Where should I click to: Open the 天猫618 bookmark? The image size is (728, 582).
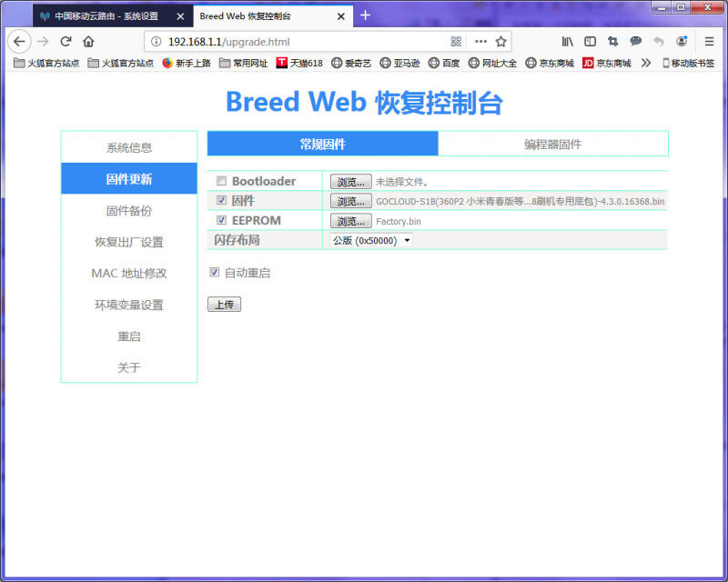click(299, 63)
